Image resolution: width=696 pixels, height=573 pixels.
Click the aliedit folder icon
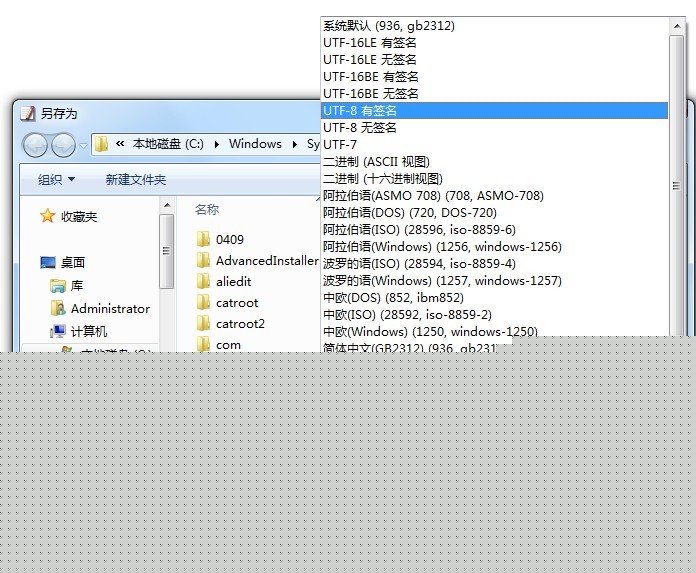click(203, 281)
